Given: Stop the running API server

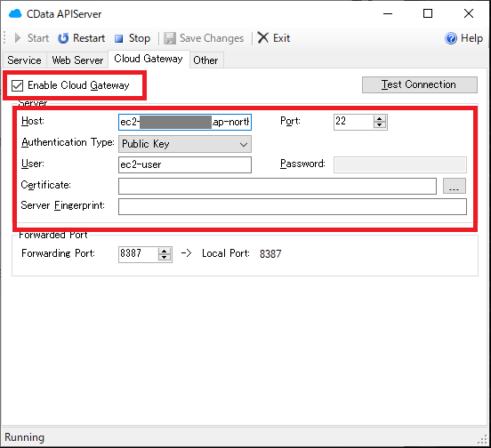Looking at the screenshot, I should point(133,38).
